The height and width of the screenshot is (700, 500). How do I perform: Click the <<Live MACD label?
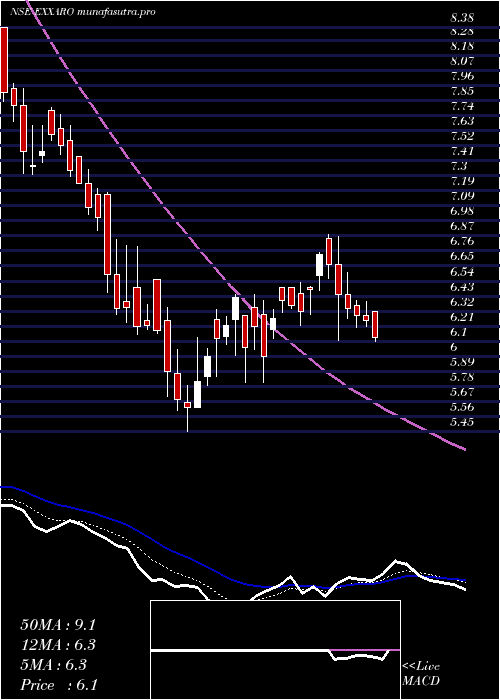tap(421, 674)
